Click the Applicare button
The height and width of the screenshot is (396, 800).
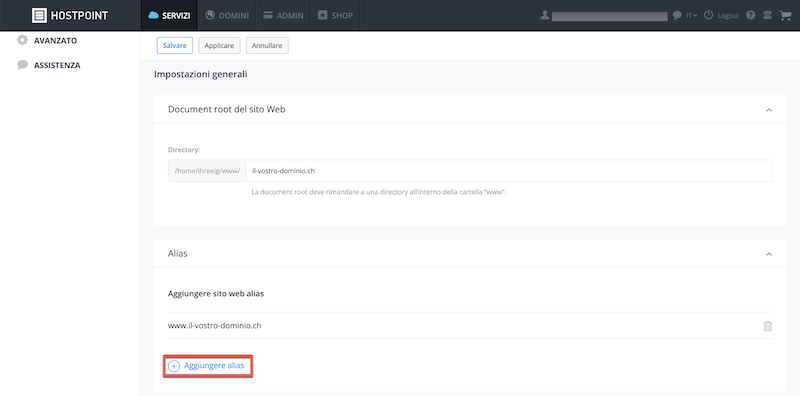219,45
